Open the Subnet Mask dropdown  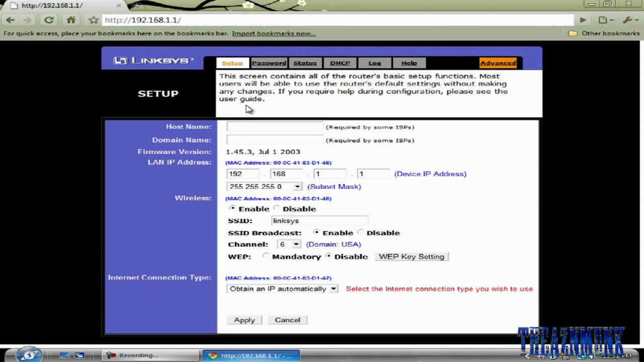point(265,187)
